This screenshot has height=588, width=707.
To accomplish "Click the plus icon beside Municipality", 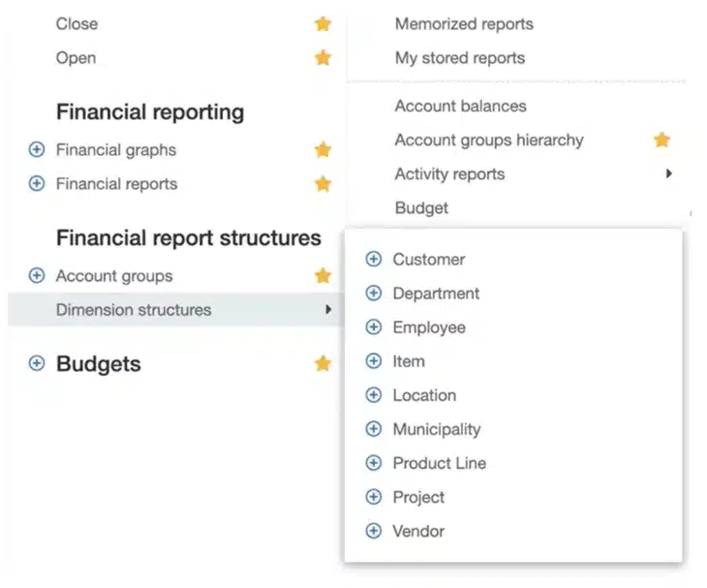I will click(x=373, y=429).
